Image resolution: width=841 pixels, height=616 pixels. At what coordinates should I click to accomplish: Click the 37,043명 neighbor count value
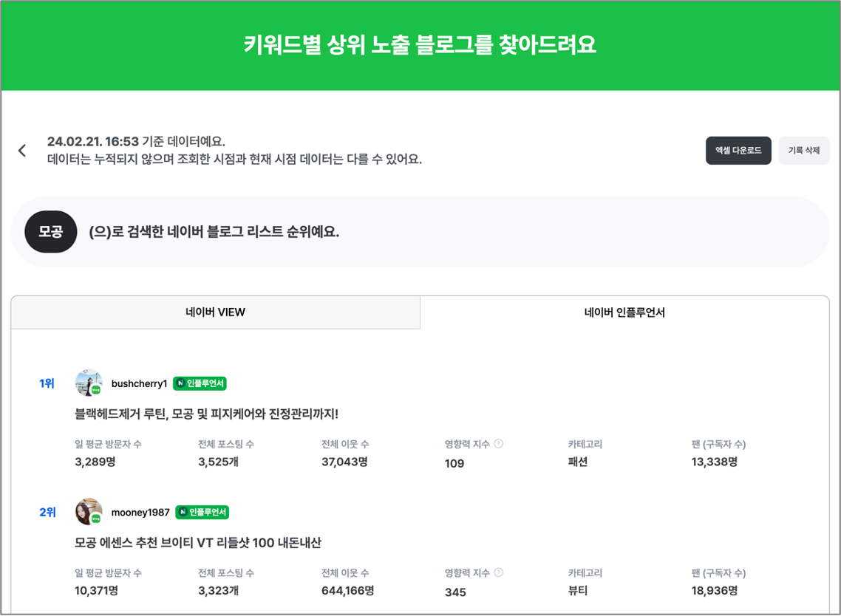click(344, 462)
